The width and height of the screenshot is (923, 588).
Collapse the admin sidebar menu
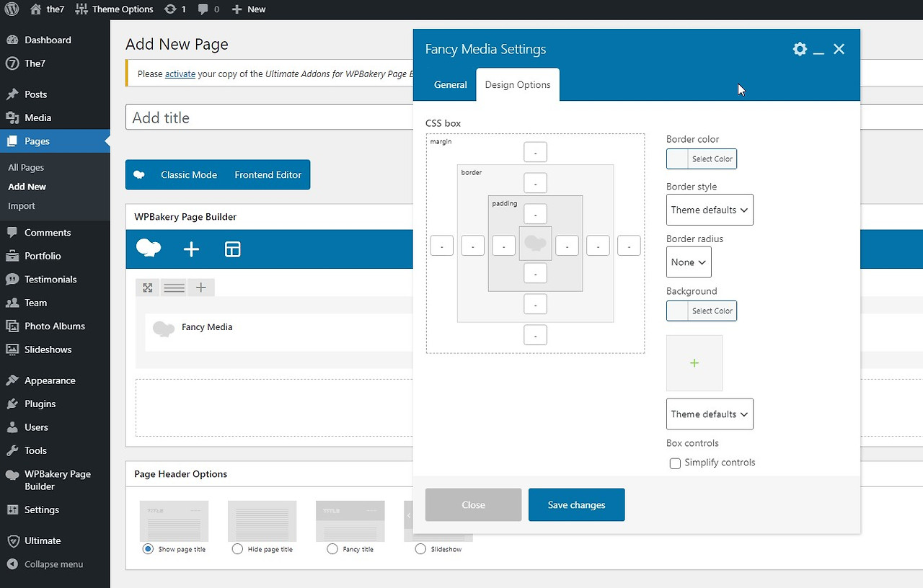[55, 564]
